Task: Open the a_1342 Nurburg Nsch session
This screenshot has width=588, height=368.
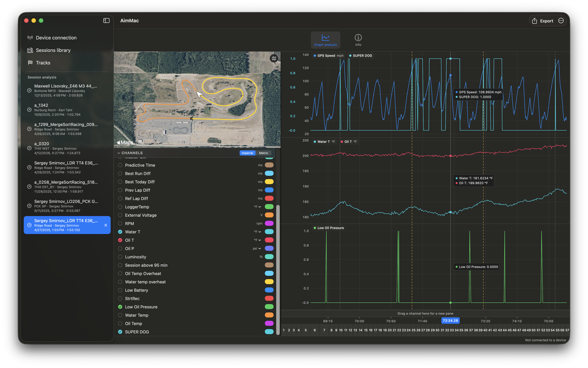Action: tap(67, 110)
